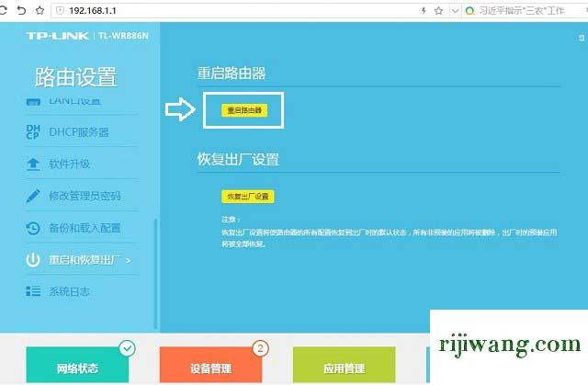Open 设备管理 tab at bottom
This screenshot has height=385, width=588.
(x=210, y=365)
